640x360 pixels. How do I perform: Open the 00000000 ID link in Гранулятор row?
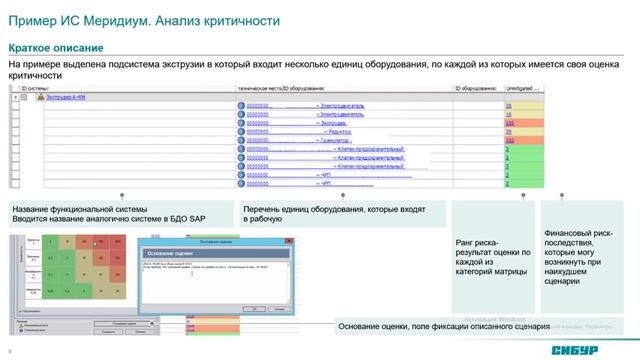[258, 140]
